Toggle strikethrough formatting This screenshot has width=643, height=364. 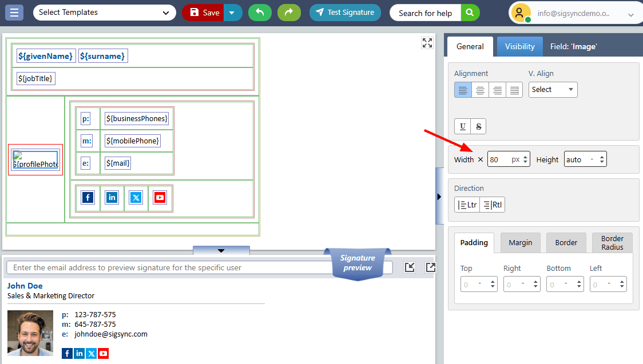pyautogui.click(x=479, y=126)
